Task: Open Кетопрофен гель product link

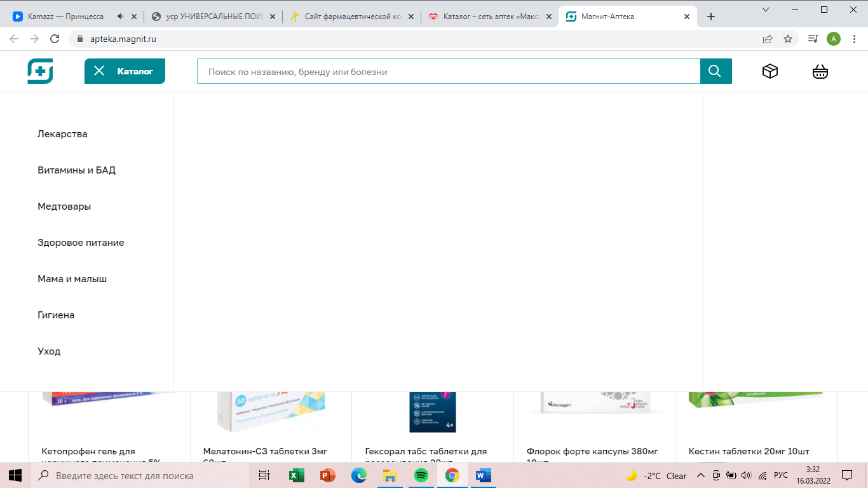Action: point(101,456)
